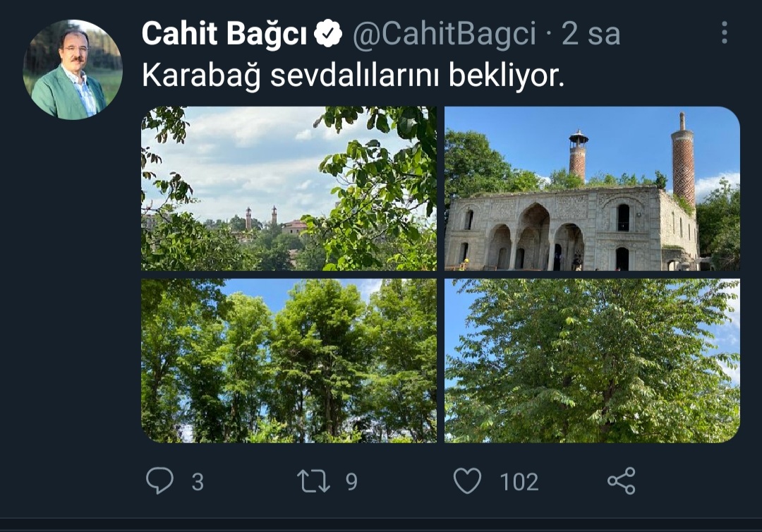This screenshot has height=532, width=762.
Task: Open the display name Cahit Bağcı
Action: point(224,34)
